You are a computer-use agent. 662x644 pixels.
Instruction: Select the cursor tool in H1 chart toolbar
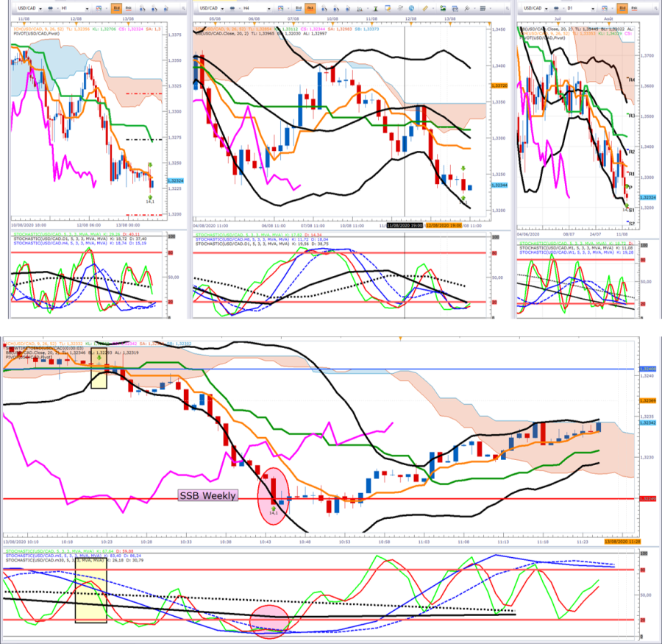166,8
